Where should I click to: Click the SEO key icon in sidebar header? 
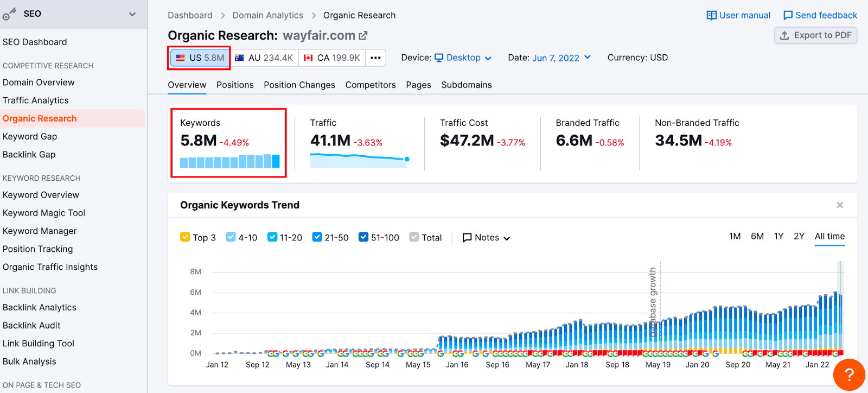9,14
